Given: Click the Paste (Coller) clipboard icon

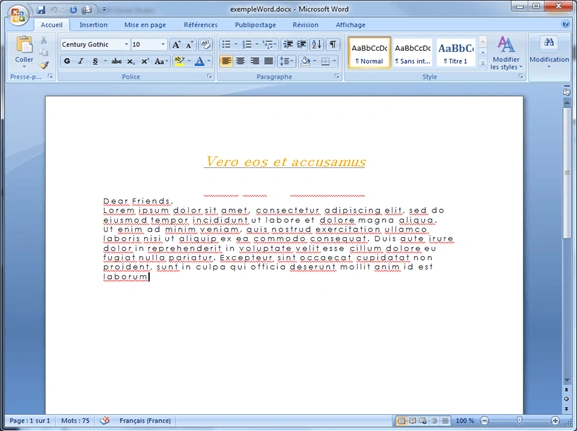Looking at the screenshot, I should (x=24, y=45).
